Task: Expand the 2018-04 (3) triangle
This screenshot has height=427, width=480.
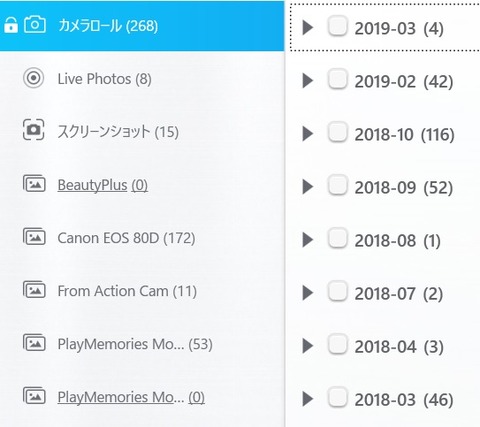Action: click(x=308, y=346)
